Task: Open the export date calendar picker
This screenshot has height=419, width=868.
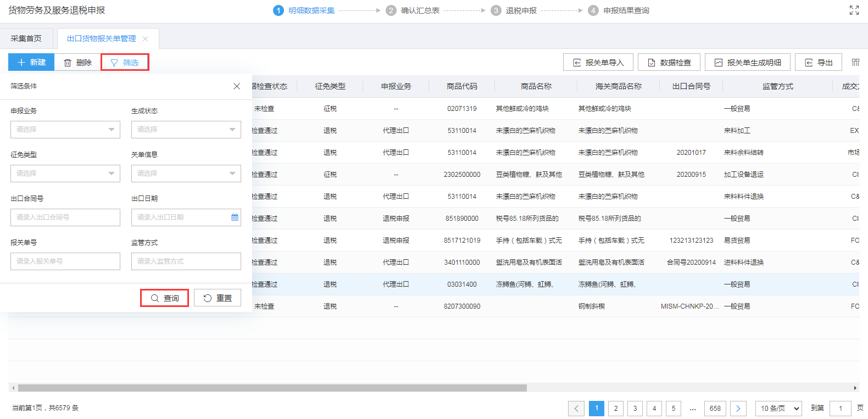Action: click(235, 217)
